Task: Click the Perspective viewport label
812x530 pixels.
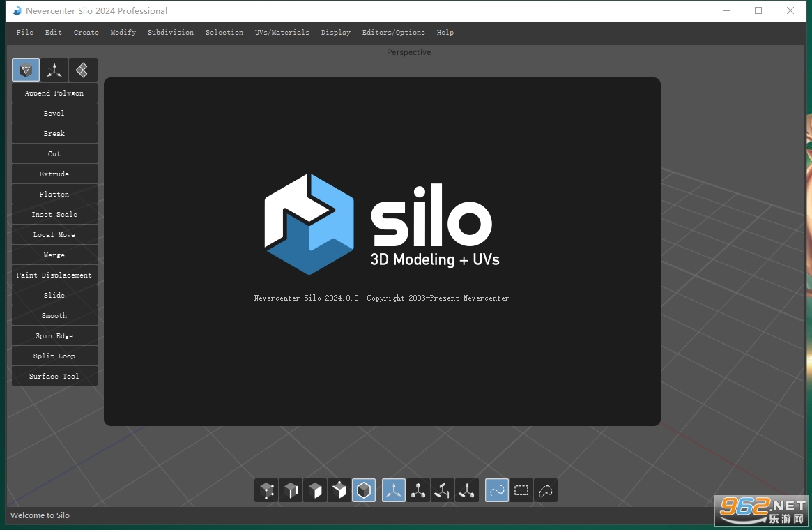Action: click(408, 52)
